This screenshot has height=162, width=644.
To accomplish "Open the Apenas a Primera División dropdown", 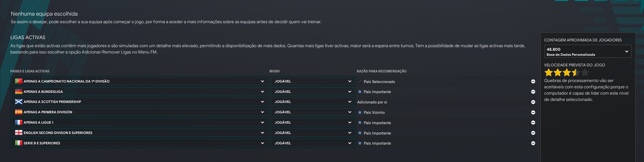I will pyautogui.click(x=140, y=112).
